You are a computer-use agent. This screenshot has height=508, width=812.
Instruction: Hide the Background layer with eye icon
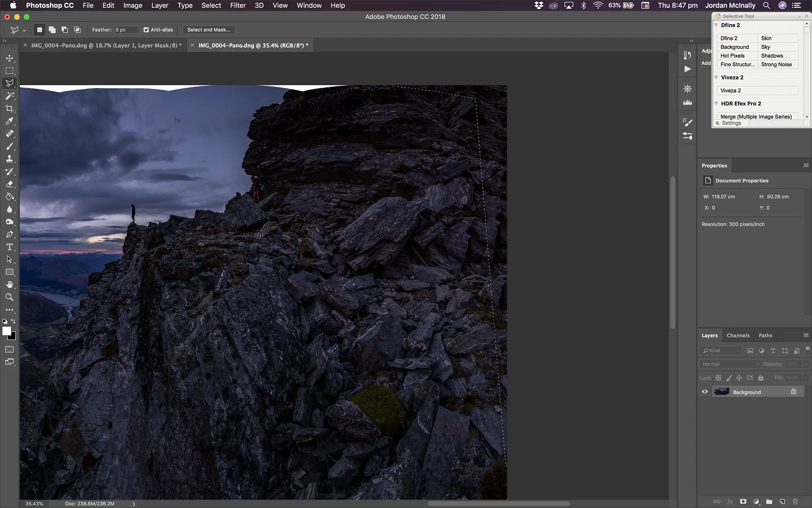click(x=705, y=392)
